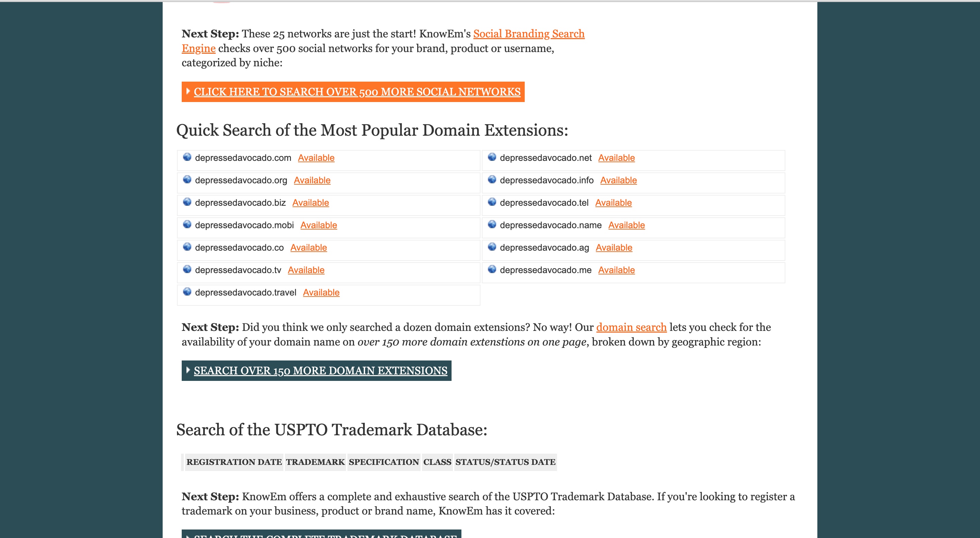Click the globe icon beside depressedavocado.me
Screen dimensions: 980x538
(492, 269)
